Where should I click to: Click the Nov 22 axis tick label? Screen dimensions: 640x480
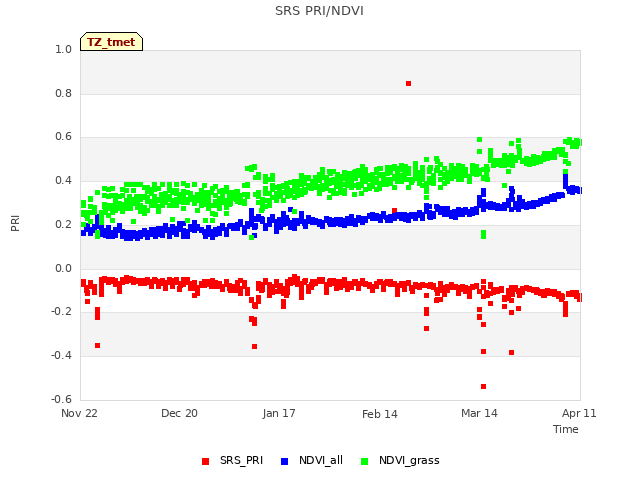[79, 413]
